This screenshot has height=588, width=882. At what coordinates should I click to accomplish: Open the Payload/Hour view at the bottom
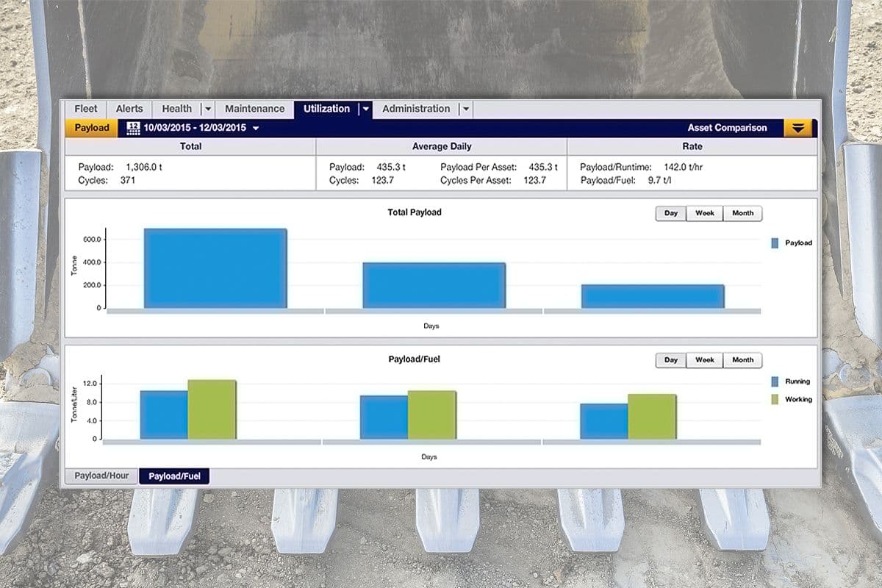[x=101, y=476]
